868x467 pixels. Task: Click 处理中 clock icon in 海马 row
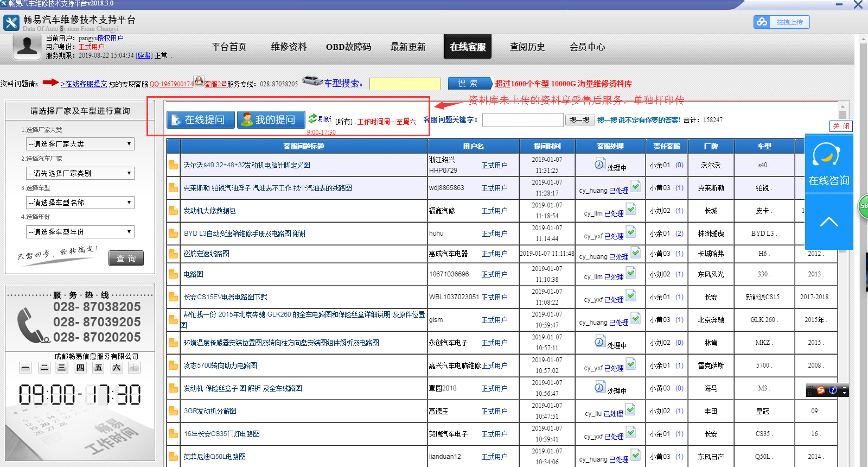(x=599, y=387)
